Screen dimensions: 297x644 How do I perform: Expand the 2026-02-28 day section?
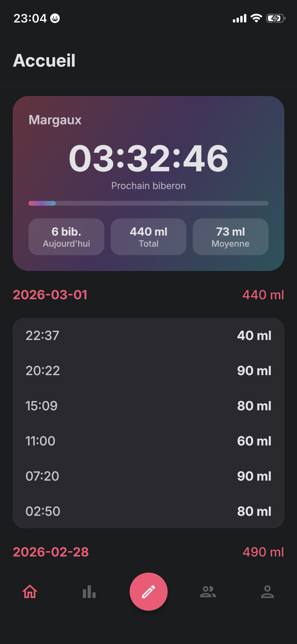[x=148, y=552]
